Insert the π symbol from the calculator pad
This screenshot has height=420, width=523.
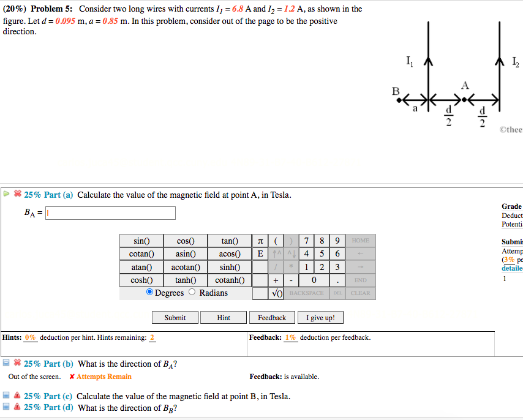(x=260, y=241)
